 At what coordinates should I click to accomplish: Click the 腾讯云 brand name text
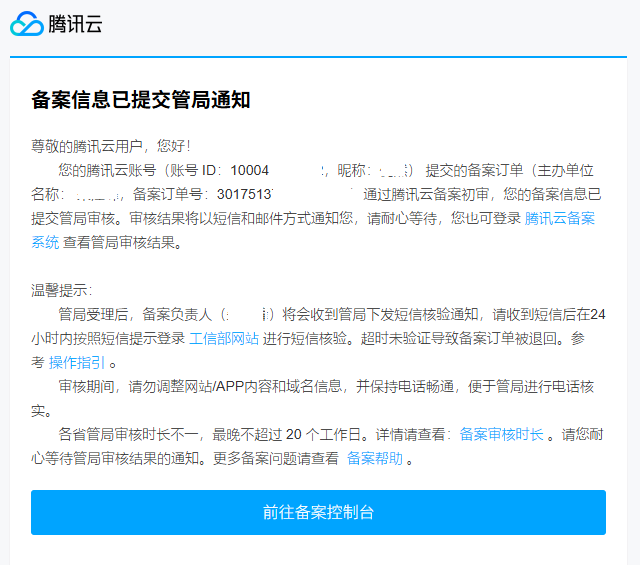(x=76, y=25)
